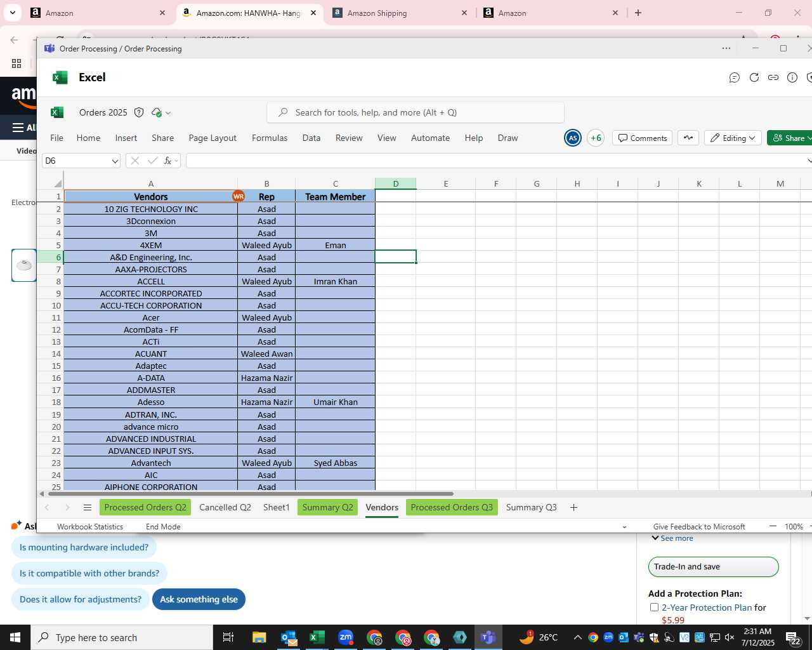Click See more expander on Amazon page

pyautogui.click(x=672, y=538)
